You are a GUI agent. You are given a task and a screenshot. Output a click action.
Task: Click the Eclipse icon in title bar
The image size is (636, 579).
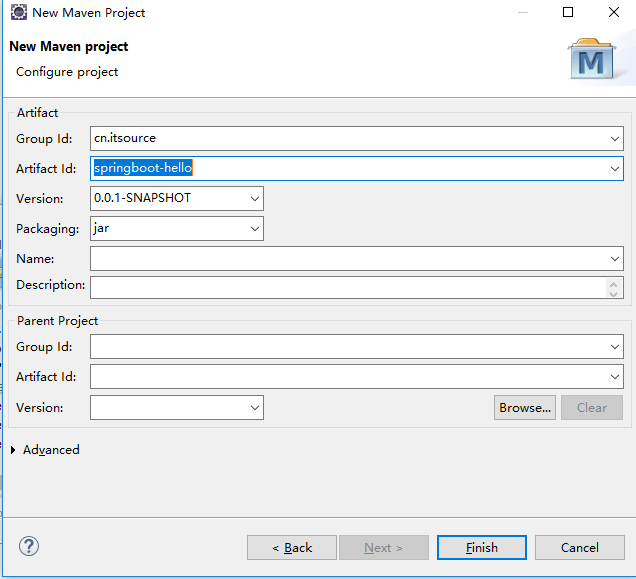(x=19, y=12)
